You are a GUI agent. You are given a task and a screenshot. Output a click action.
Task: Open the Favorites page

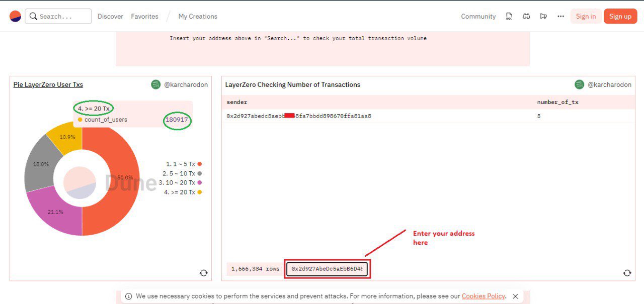[x=144, y=16]
